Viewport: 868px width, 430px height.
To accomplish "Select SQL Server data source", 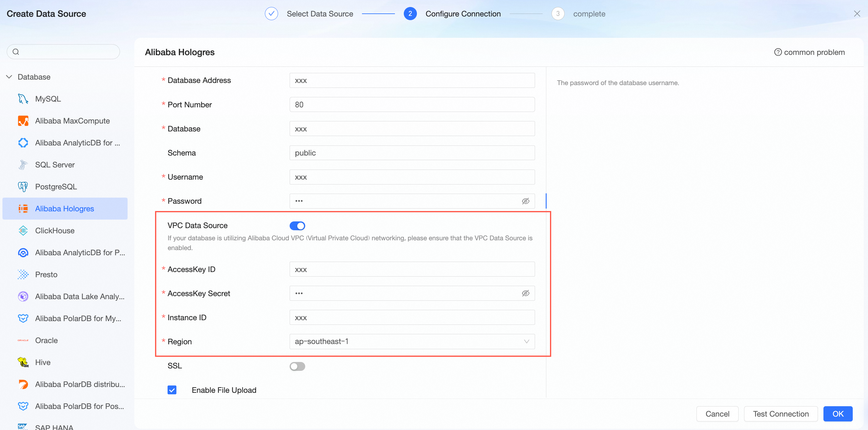I will click(x=65, y=165).
